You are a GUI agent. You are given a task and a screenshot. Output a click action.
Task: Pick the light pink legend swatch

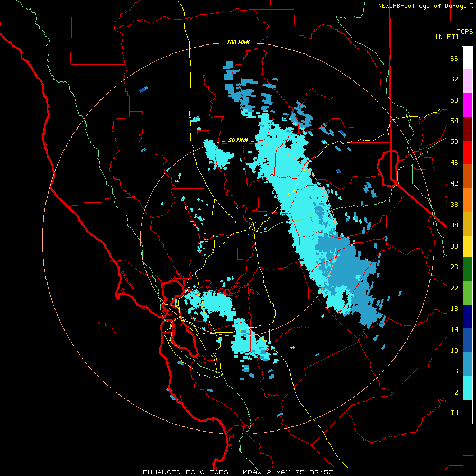(x=467, y=81)
